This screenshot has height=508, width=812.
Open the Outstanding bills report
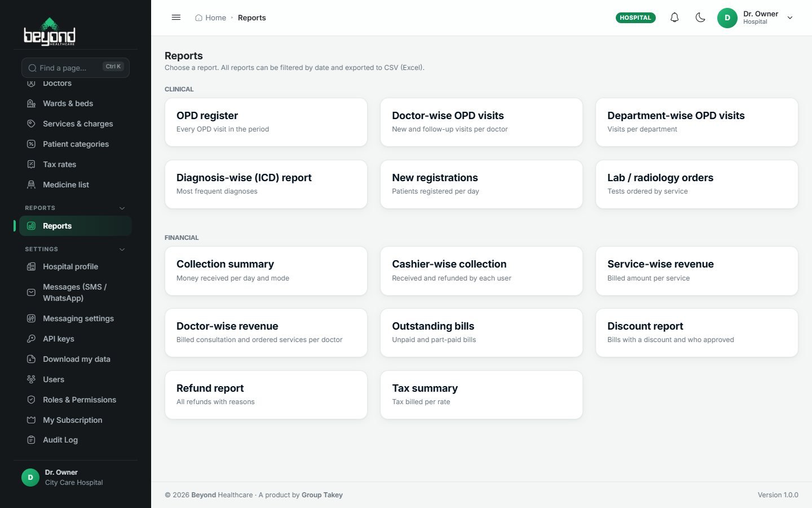coord(482,332)
